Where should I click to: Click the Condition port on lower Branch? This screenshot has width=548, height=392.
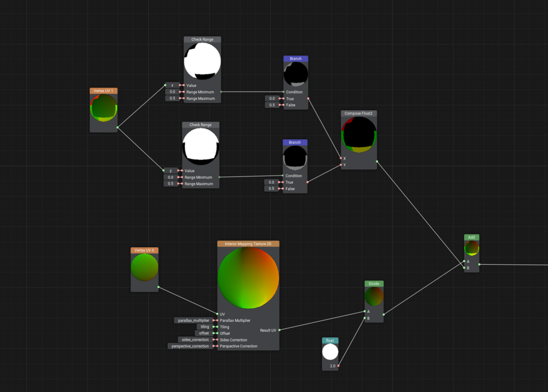[x=283, y=175]
